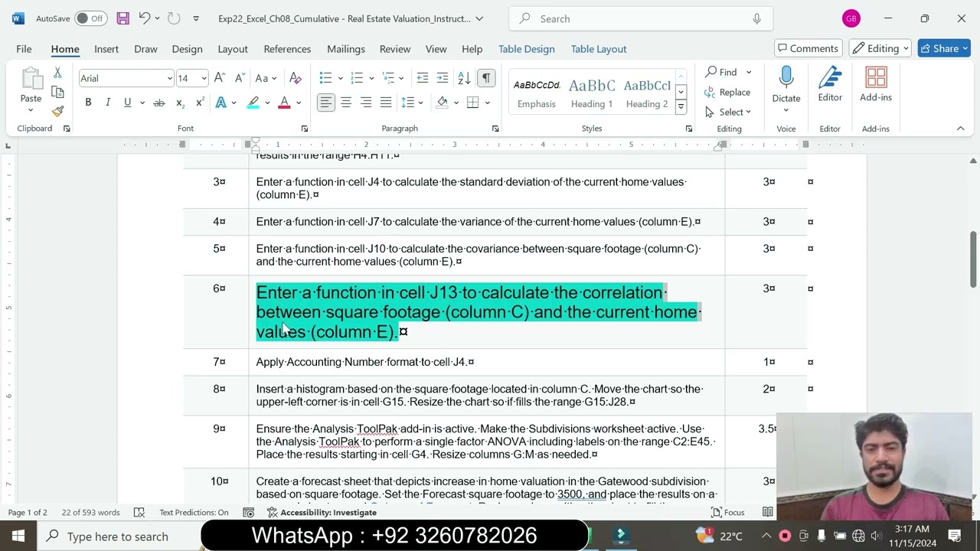
Task: Open the Editor pen tool
Action: pyautogui.click(x=830, y=84)
